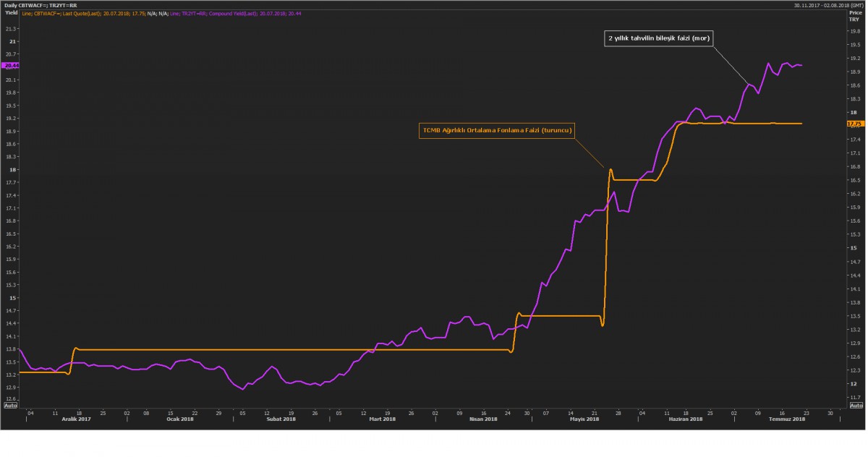Click Ocak 2018 on the time axis
868x457 pixels.
pos(181,419)
